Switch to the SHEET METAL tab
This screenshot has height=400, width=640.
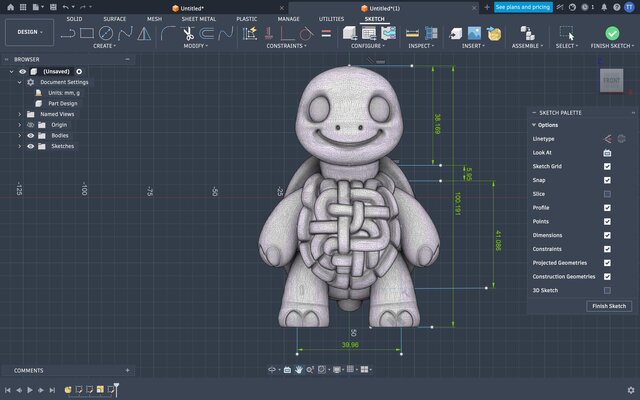(x=199, y=19)
